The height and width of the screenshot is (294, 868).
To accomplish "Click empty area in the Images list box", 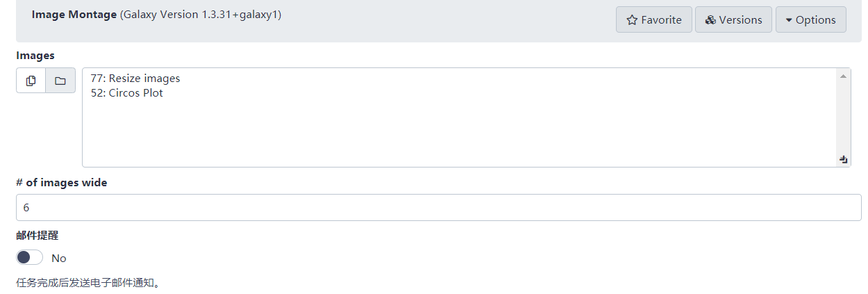I will (x=458, y=132).
